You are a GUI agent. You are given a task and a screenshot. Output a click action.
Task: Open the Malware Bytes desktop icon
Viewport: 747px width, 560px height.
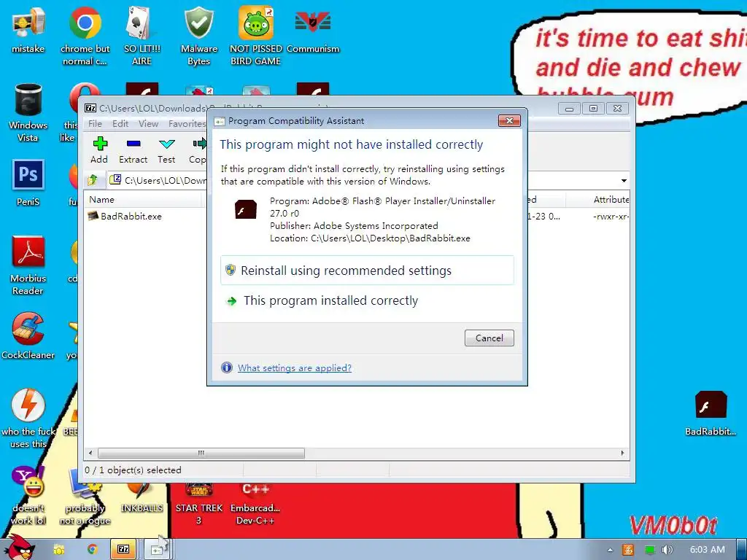(x=198, y=36)
